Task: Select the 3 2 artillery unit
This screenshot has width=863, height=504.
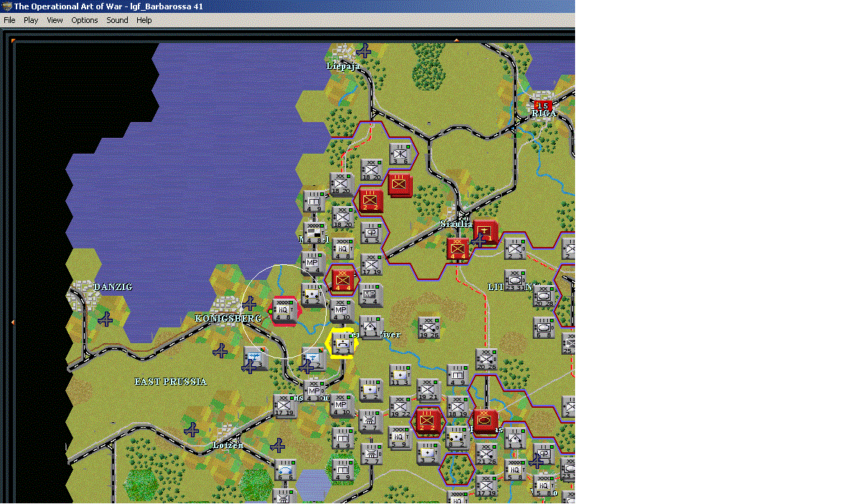Action: coord(429,453)
